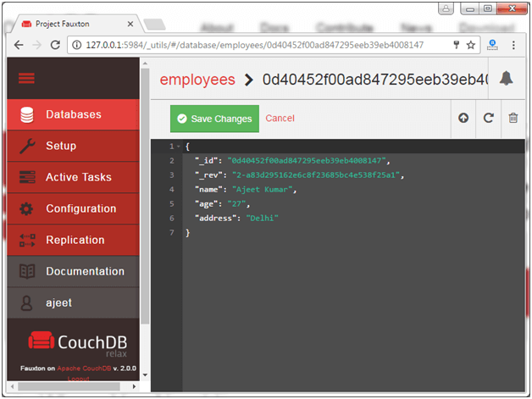Screen dimensions: 532x399
Task: Click the browser Forward arrow
Action: point(37,45)
